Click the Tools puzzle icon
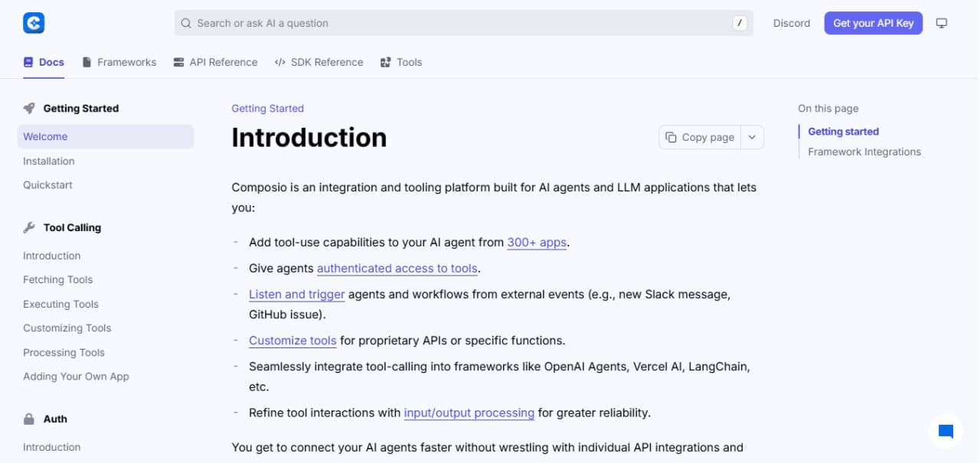The width and height of the screenshot is (980, 463). click(386, 62)
